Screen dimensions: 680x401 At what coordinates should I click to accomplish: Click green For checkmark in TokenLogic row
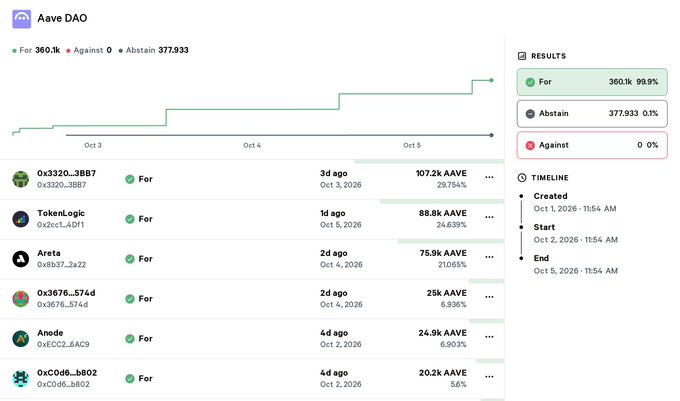130,219
